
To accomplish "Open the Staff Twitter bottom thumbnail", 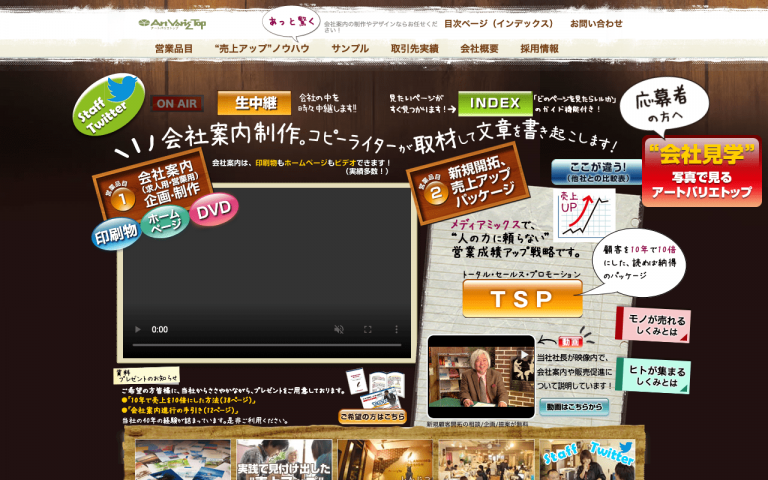I will pyautogui.click(x=587, y=459).
